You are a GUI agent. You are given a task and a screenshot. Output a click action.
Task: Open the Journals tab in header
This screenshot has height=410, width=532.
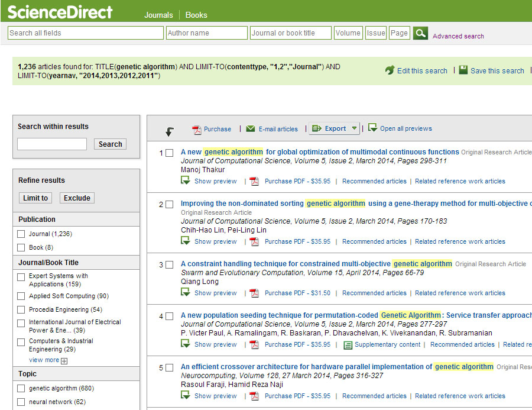click(158, 15)
